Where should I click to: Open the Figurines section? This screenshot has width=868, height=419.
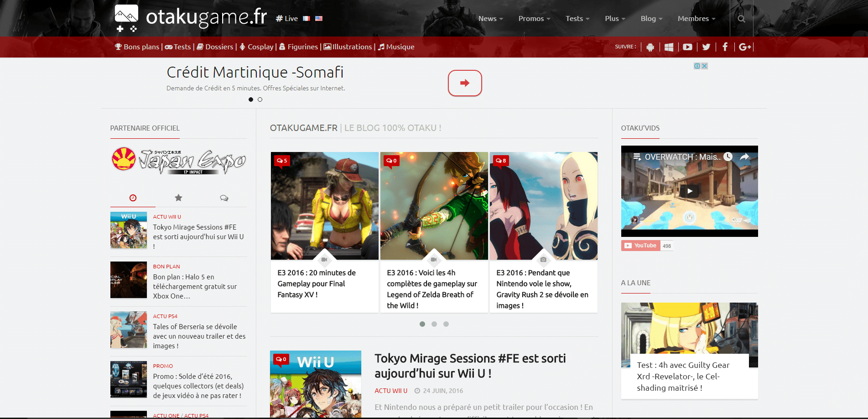298,47
